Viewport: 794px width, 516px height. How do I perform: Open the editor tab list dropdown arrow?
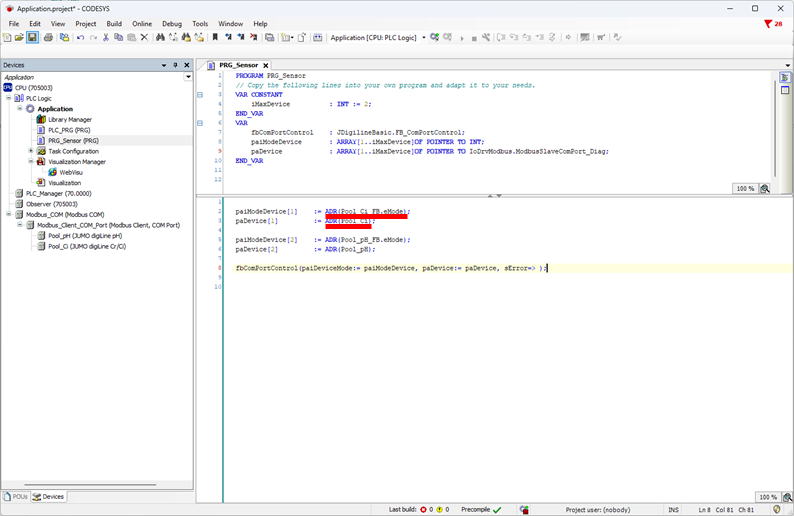coord(787,65)
